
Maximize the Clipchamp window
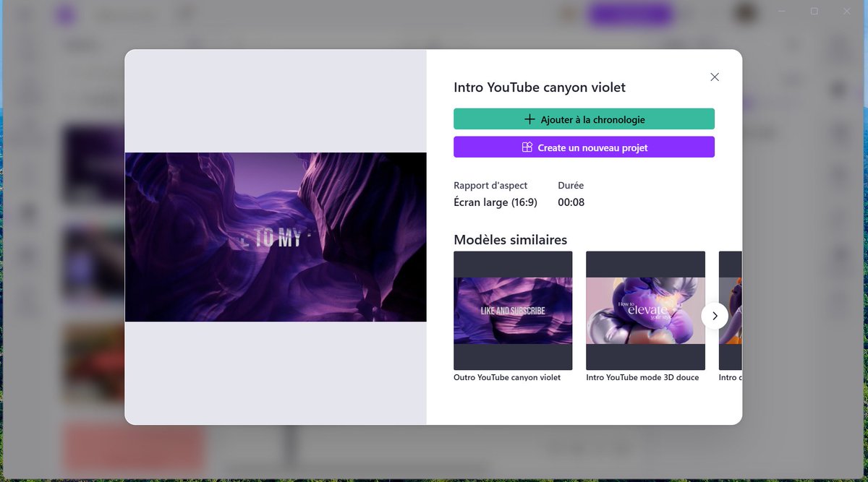pos(813,12)
